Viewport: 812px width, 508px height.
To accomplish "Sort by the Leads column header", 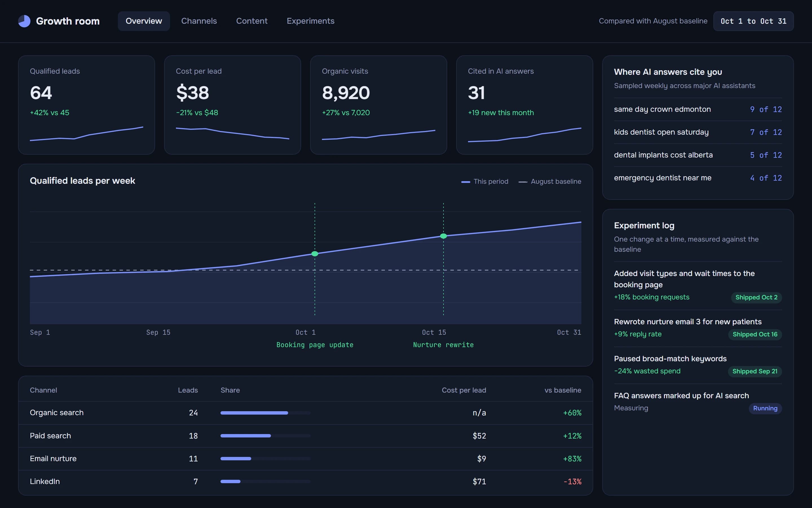I will pos(187,390).
